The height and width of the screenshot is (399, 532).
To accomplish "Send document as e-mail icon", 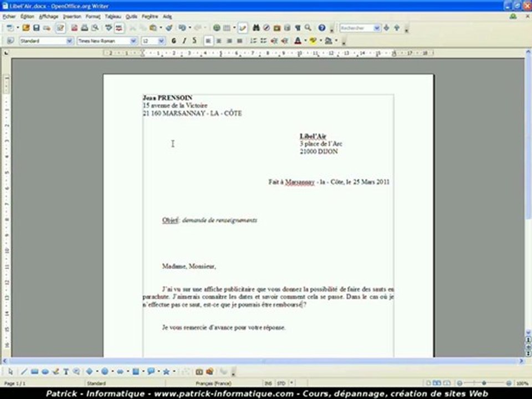I will click(47, 28).
